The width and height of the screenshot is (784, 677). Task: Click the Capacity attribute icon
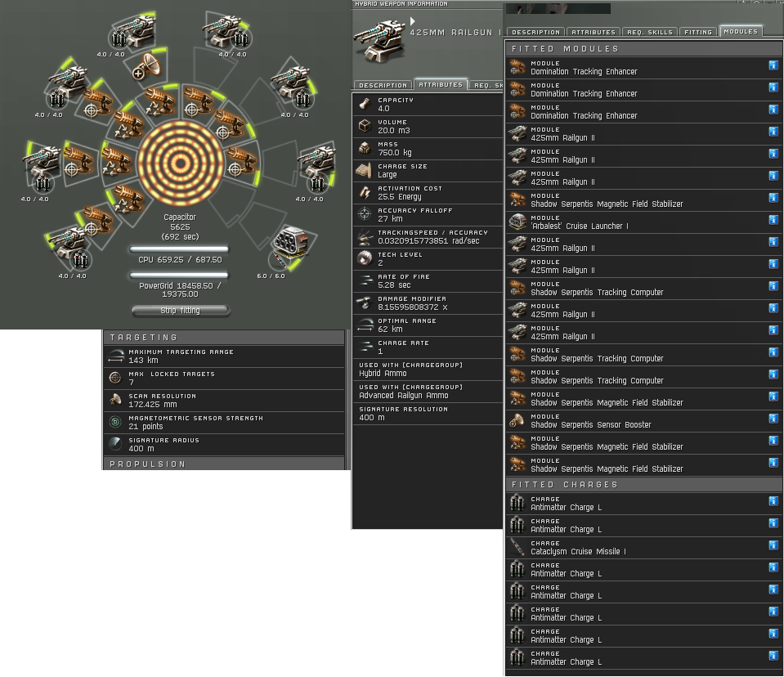point(365,104)
